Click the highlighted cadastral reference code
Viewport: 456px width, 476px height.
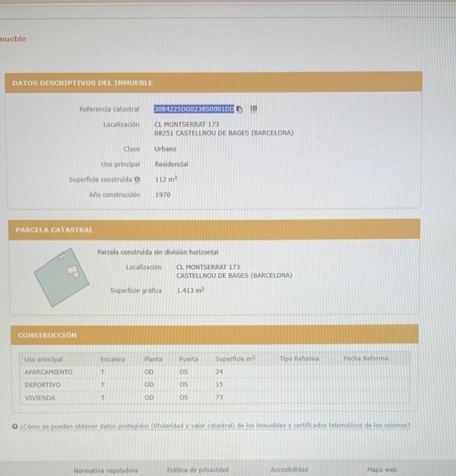[194, 109]
